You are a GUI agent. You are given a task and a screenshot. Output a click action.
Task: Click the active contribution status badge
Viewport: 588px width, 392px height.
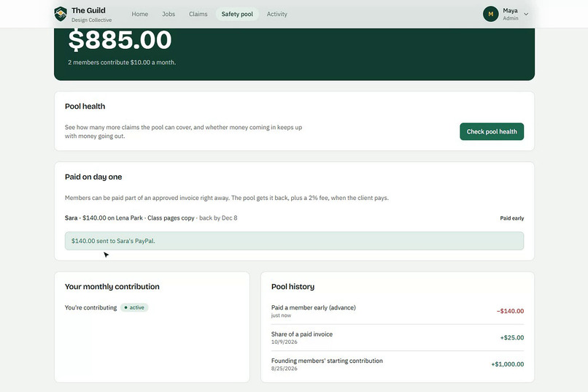(134, 307)
